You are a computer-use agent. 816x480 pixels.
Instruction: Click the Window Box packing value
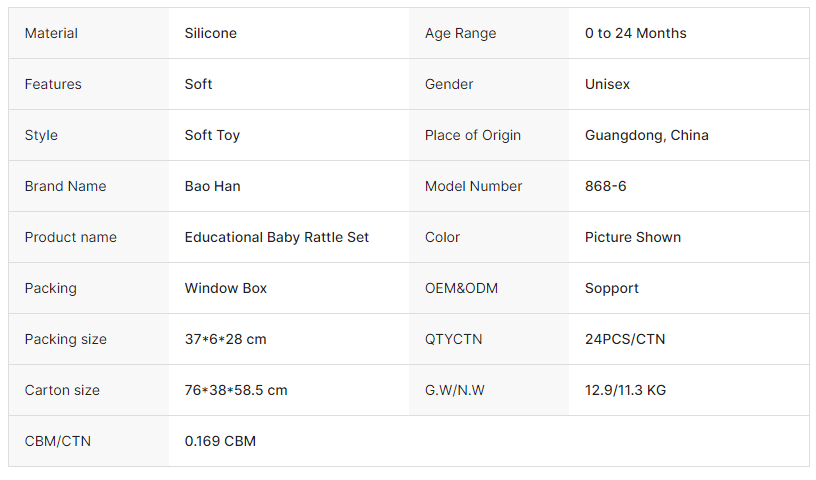[226, 288]
